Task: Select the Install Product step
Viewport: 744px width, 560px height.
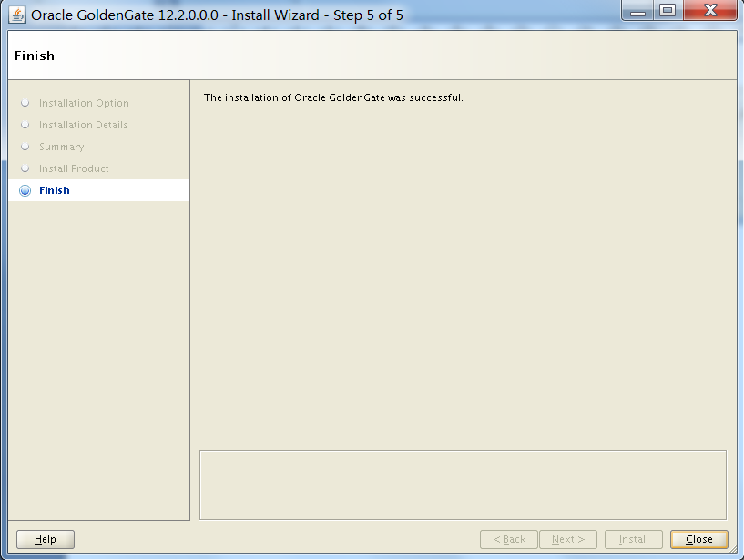Action: pos(74,168)
